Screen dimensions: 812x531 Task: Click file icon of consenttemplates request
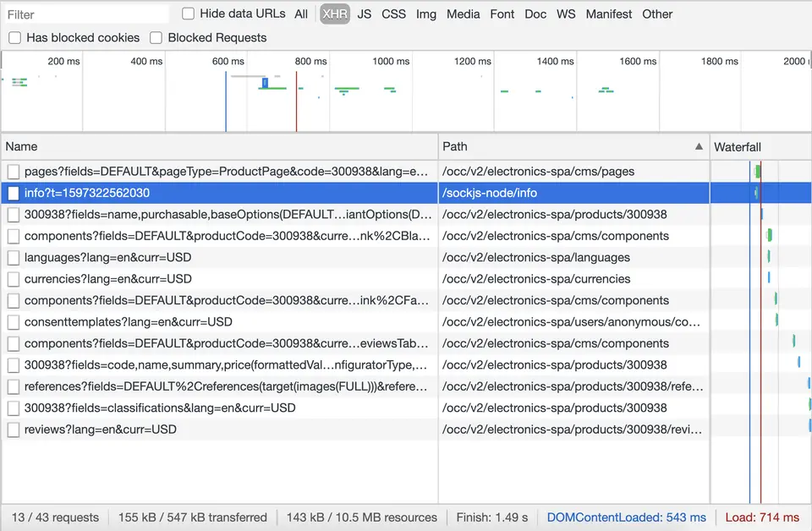(x=14, y=322)
